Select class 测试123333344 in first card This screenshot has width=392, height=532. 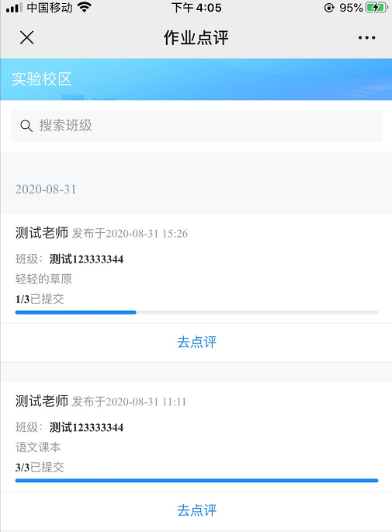click(x=86, y=259)
